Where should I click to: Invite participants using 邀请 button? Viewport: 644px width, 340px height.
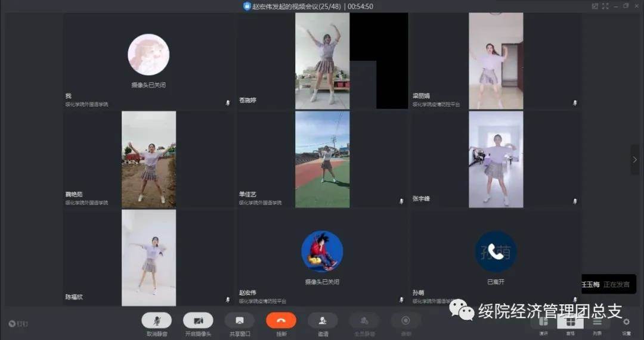(323, 320)
